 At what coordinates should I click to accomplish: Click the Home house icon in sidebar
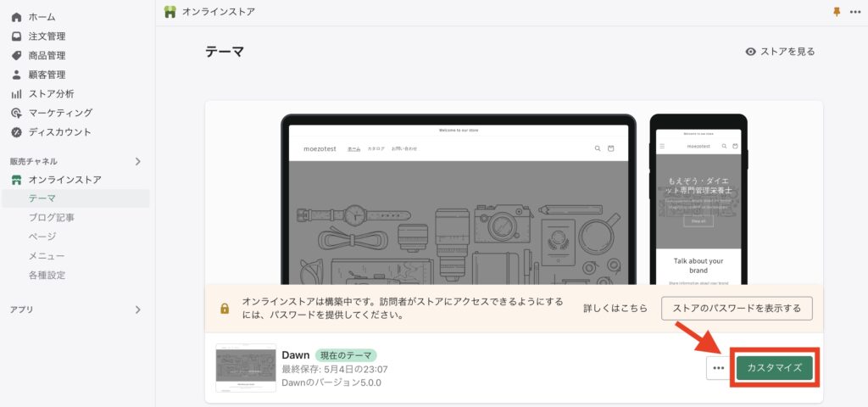tap(16, 17)
